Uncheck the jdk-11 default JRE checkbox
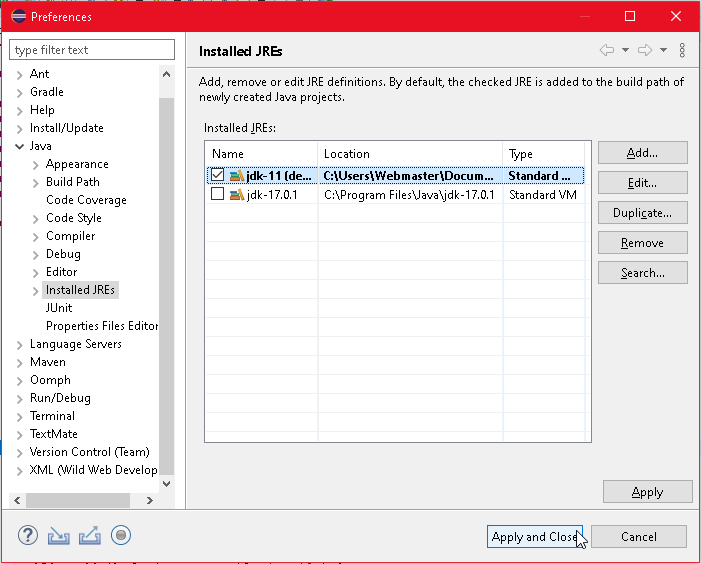 coord(217,175)
